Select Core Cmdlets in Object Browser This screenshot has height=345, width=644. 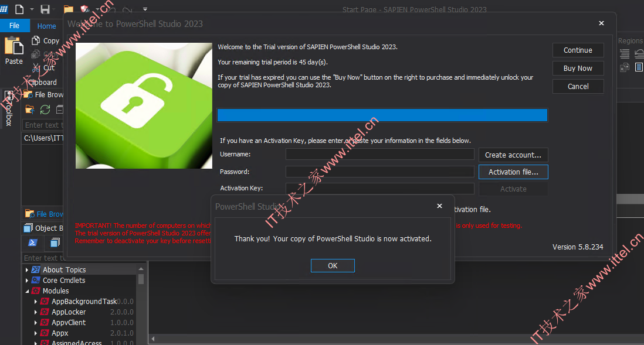64,280
